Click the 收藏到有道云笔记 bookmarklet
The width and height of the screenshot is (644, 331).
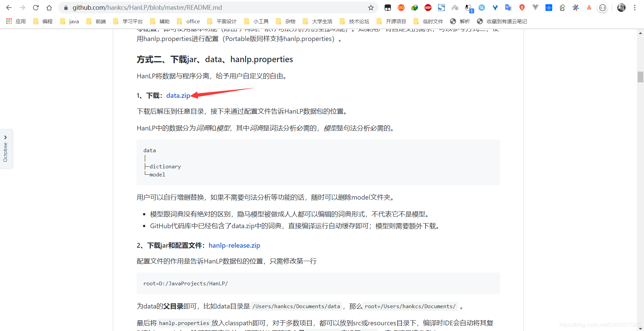pyautogui.click(x=502, y=21)
